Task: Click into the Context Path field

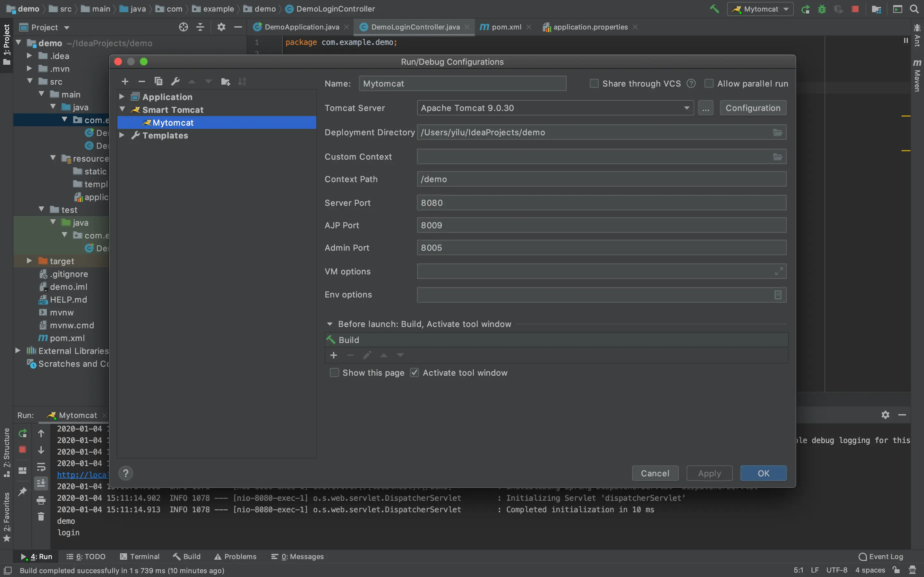Action: (601, 179)
